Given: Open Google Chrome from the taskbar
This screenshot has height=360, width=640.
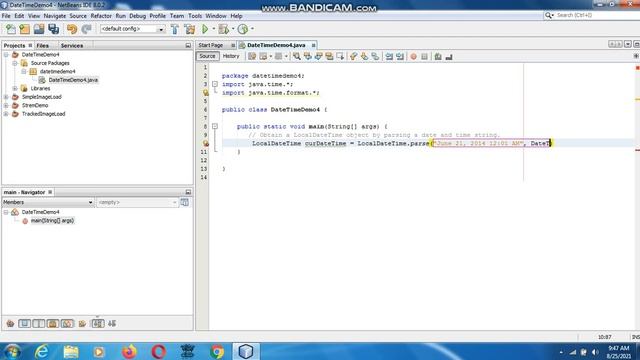Looking at the screenshot, I should tap(217, 351).
